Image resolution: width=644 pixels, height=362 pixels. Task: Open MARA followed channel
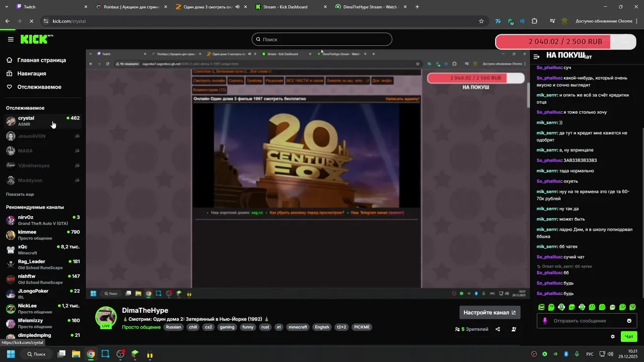(43, 151)
